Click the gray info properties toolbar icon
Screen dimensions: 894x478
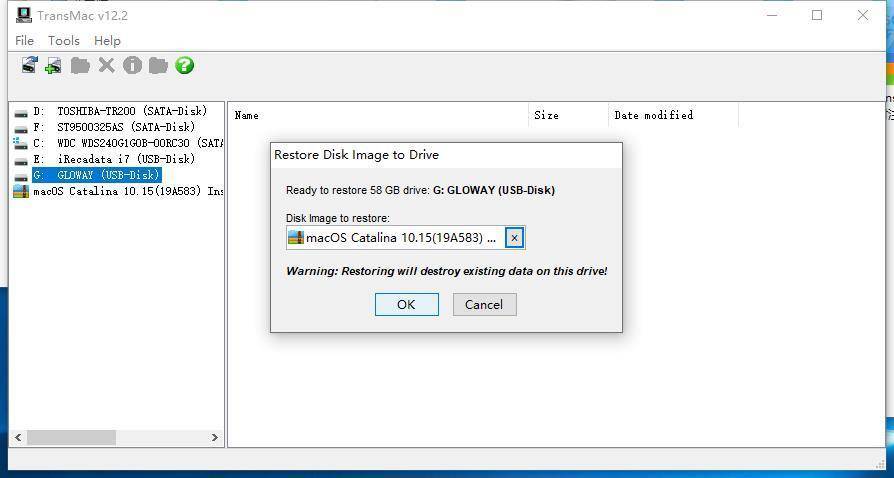click(x=132, y=66)
